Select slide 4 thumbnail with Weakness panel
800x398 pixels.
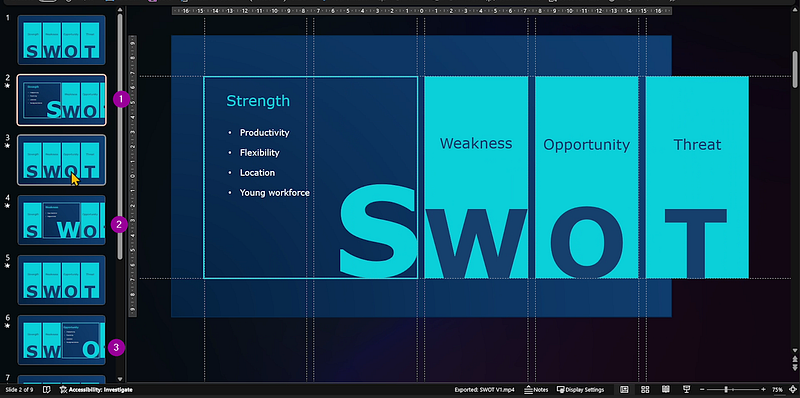point(62,220)
